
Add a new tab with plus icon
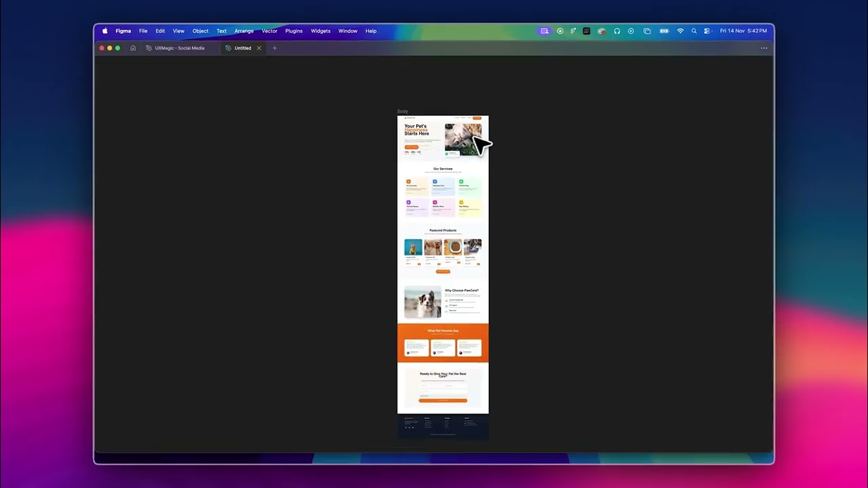[x=275, y=48]
